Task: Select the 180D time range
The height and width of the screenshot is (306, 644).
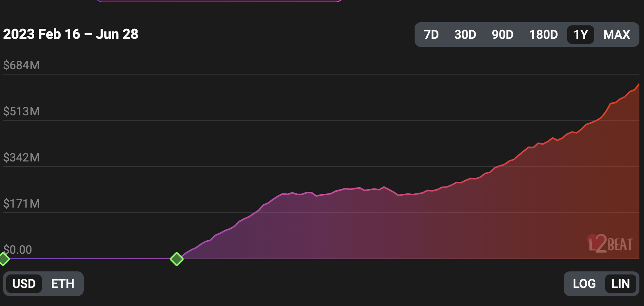Action: point(543,35)
